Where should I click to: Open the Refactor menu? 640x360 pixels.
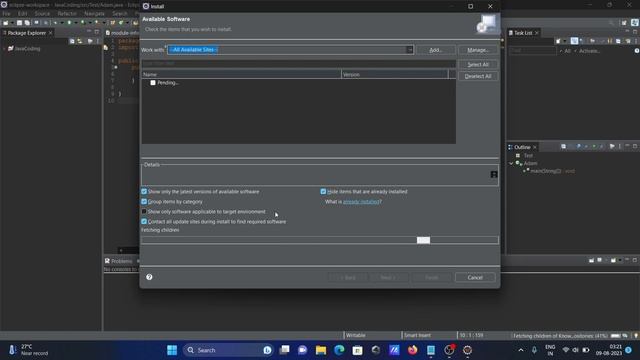tap(67, 13)
